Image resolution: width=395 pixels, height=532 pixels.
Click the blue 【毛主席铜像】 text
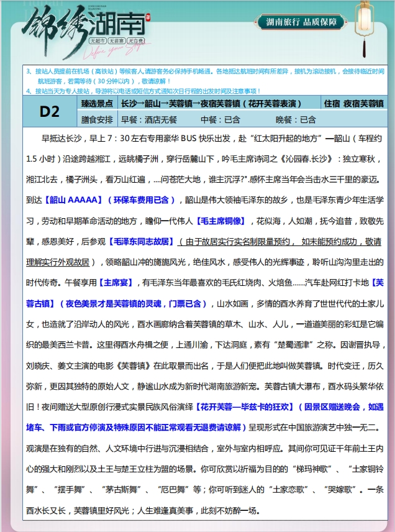point(221,221)
